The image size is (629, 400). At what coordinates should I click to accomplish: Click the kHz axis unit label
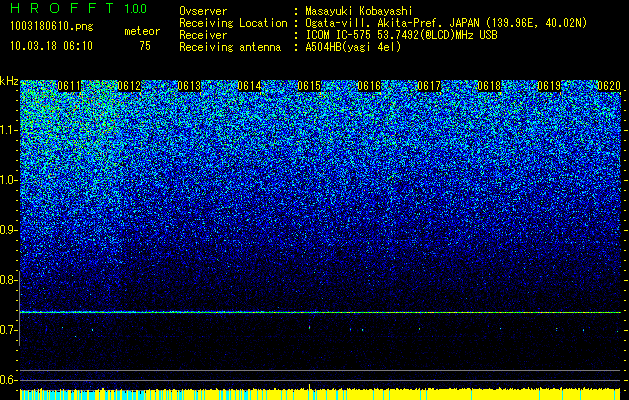9,81
